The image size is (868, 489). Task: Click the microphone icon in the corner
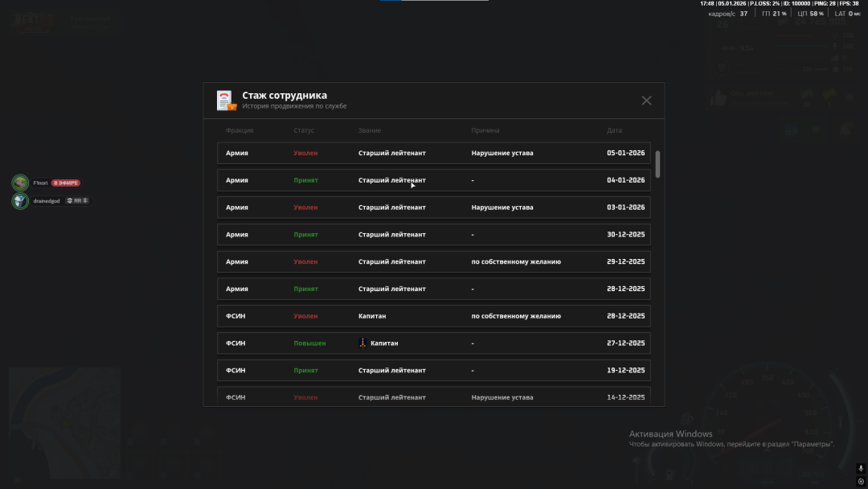(861, 468)
